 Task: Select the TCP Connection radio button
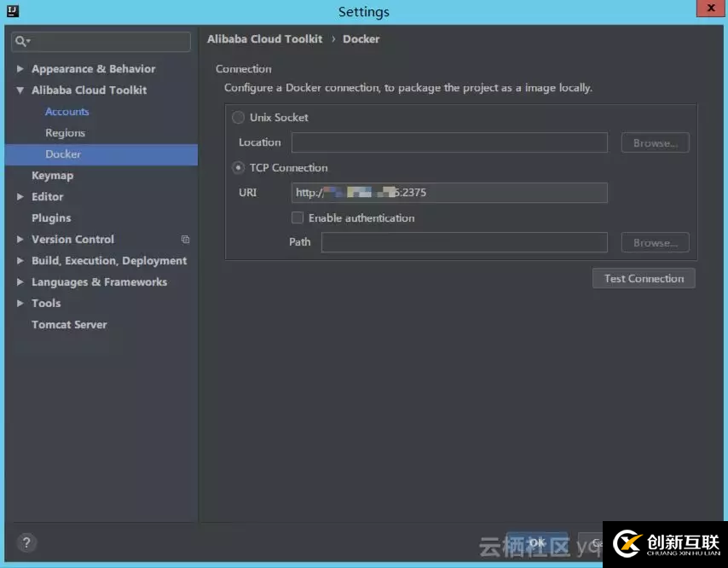[x=238, y=168]
